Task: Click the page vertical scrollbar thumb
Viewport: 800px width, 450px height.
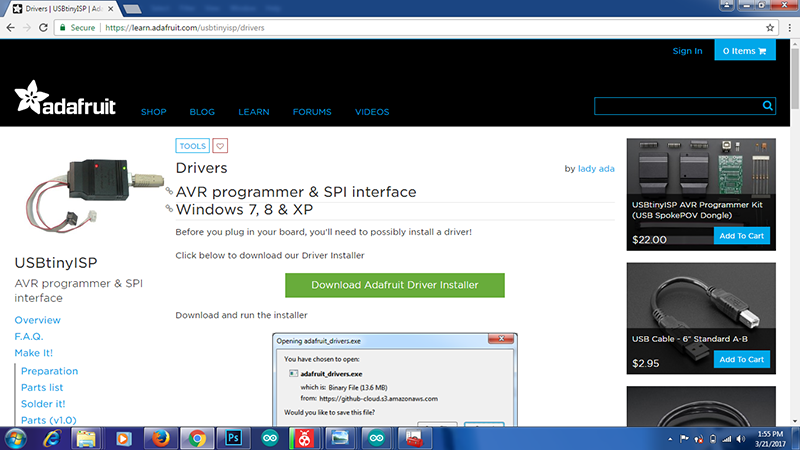Action: (x=795, y=79)
